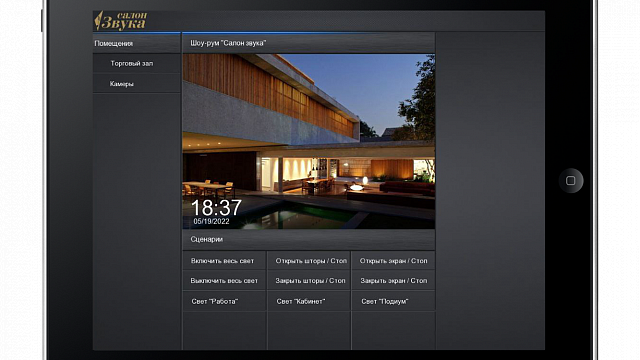The image size is (640, 360).
Task: Select the Помещения sidebar header
Action: pyautogui.click(x=137, y=43)
